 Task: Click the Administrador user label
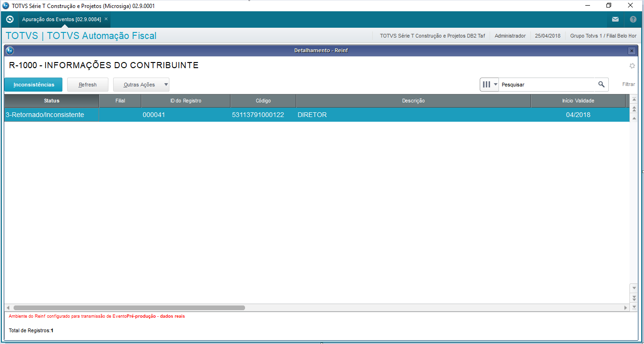coord(510,36)
